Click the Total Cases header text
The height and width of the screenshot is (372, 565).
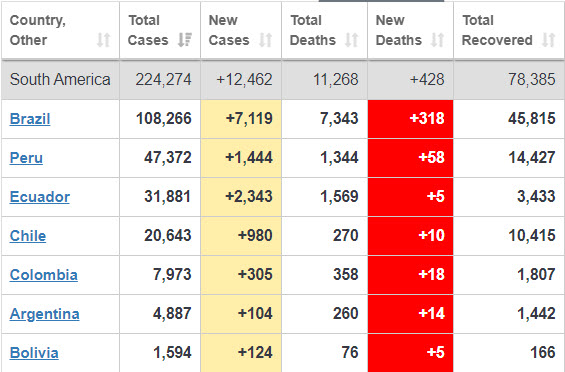coord(148,30)
